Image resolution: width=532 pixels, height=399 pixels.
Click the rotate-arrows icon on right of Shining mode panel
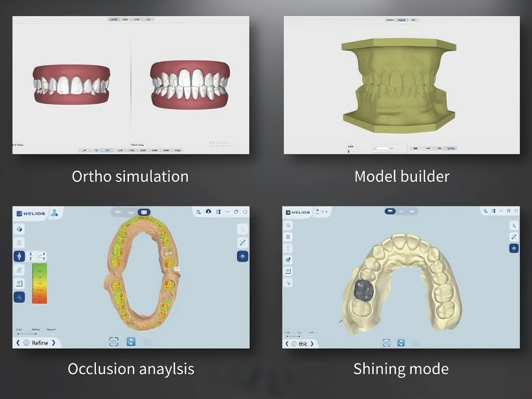tap(514, 237)
